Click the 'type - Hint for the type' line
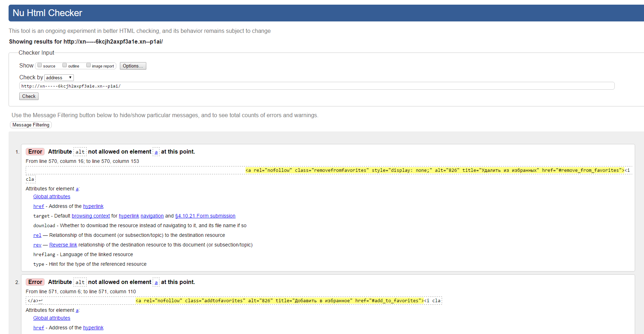644x334 pixels. [x=90, y=264]
